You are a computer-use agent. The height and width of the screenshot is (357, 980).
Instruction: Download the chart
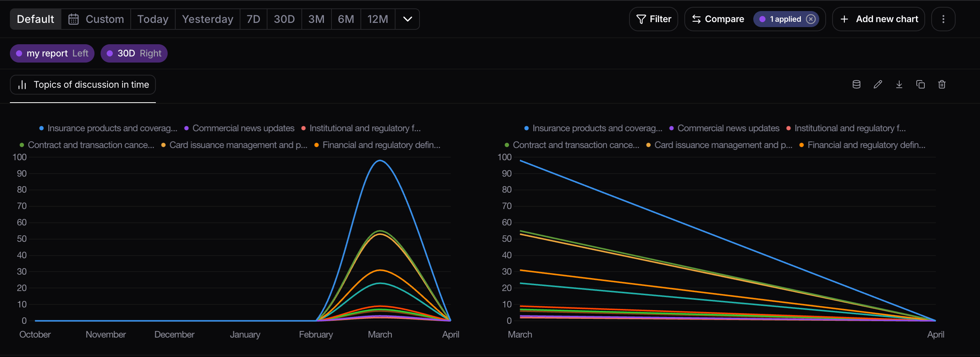tap(899, 84)
